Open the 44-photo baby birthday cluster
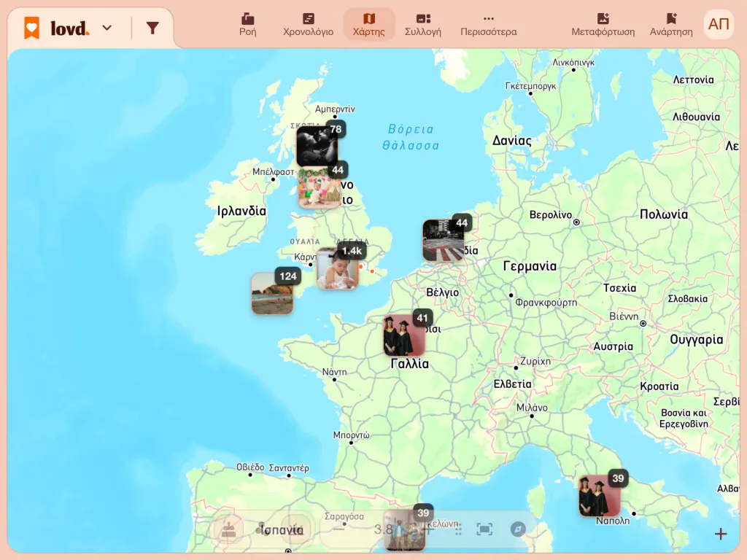747x560 pixels. pos(320,189)
